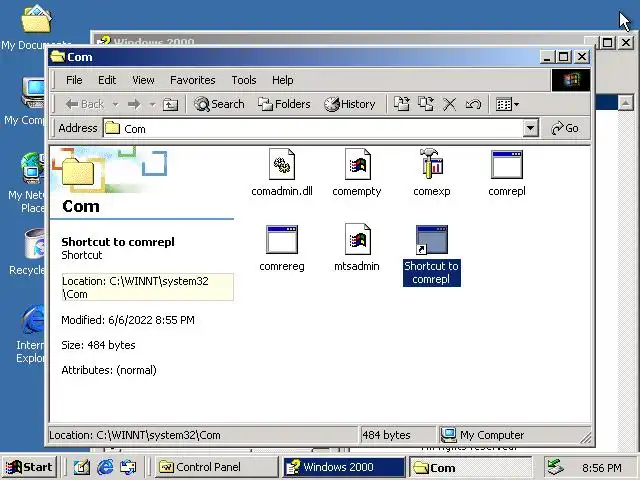Click the Back toolbar button
640x480 pixels.
[84, 104]
